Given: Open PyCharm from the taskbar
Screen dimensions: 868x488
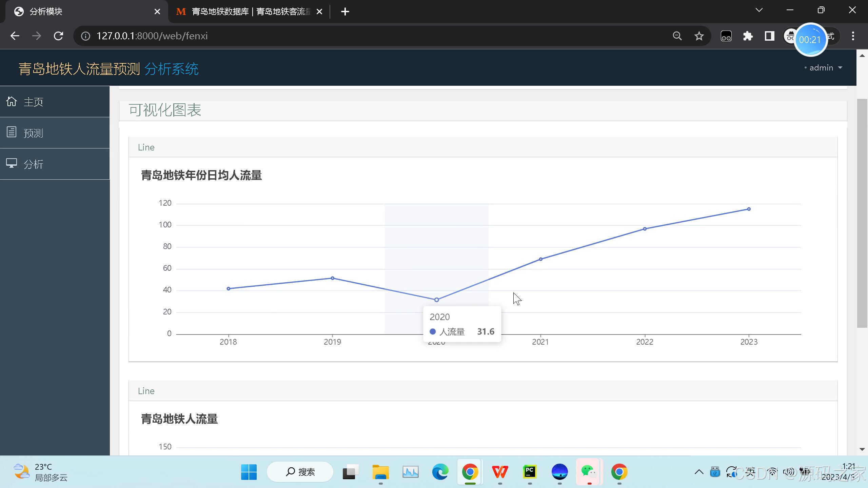Looking at the screenshot, I should coord(530,472).
